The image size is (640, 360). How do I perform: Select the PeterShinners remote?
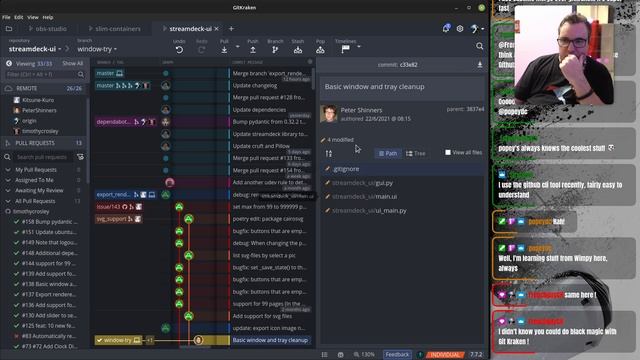coord(39,110)
